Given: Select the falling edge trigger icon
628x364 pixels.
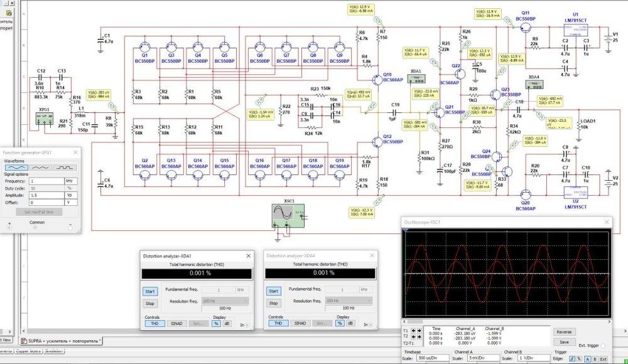Looking at the screenshot, I should tap(578, 358).
